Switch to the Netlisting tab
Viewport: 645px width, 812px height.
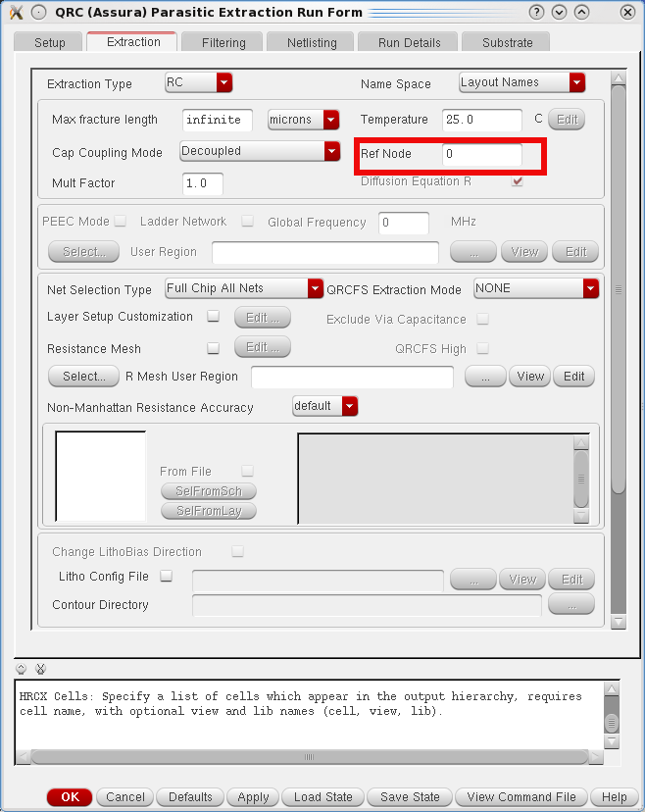tap(312, 43)
